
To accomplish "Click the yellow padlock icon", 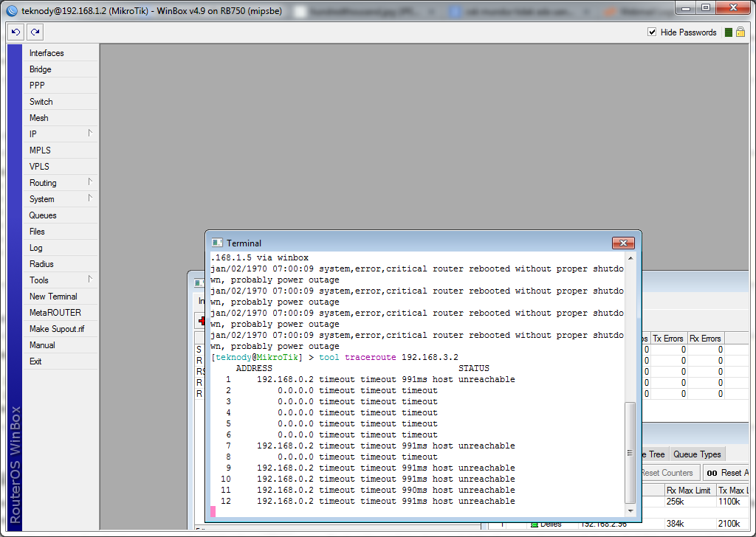I will [x=740, y=32].
